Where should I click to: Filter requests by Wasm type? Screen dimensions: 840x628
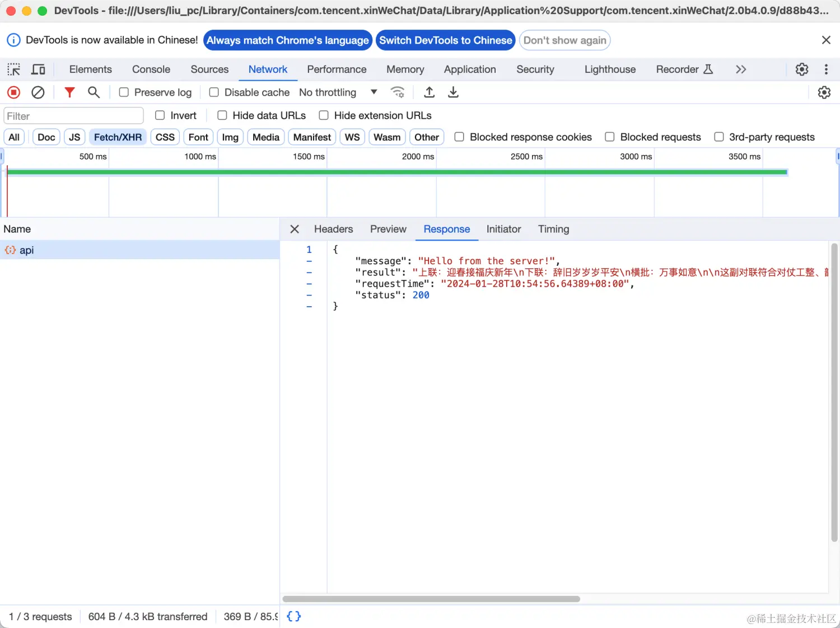pos(387,137)
